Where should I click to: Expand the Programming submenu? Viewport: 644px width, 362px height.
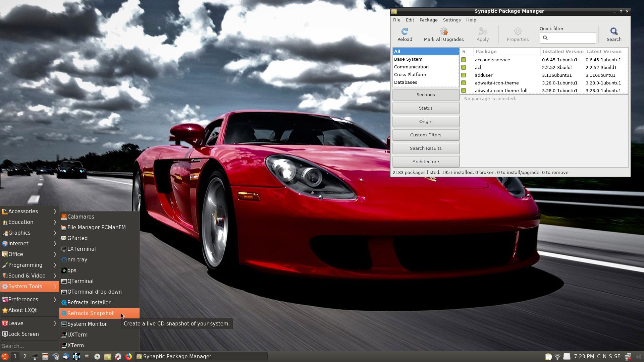point(30,265)
